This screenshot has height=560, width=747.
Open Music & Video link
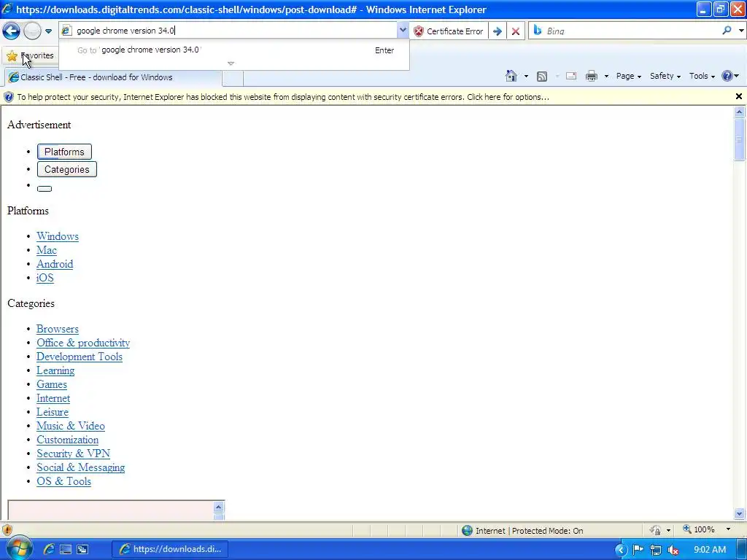coord(71,426)
